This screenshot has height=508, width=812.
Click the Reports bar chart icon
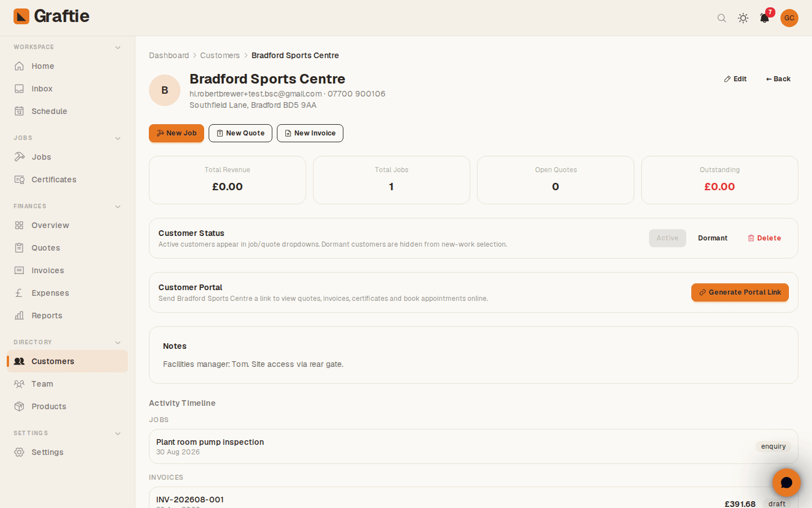(19, 316)
